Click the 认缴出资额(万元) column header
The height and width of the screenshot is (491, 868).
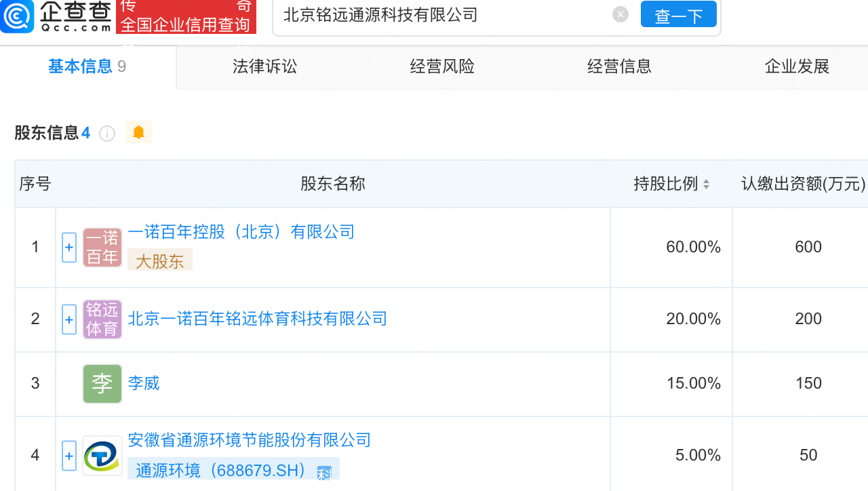pyautogui.click(x=804, y=184)
